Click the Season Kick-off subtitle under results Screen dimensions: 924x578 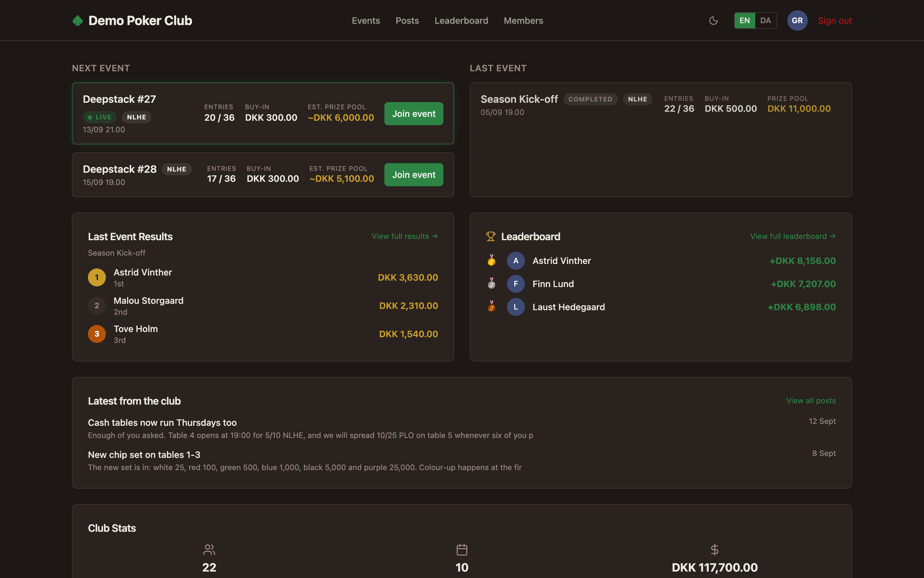pos(116,253)
